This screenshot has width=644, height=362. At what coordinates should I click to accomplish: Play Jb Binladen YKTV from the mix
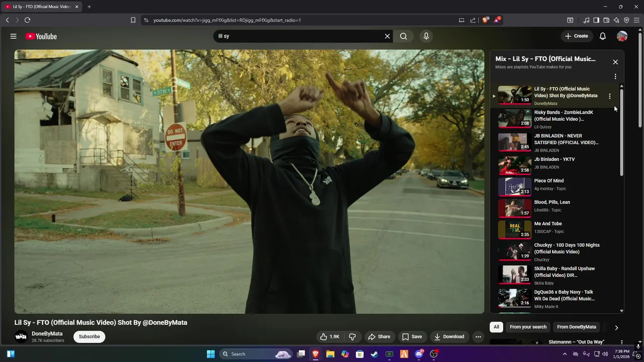(554, 165)
